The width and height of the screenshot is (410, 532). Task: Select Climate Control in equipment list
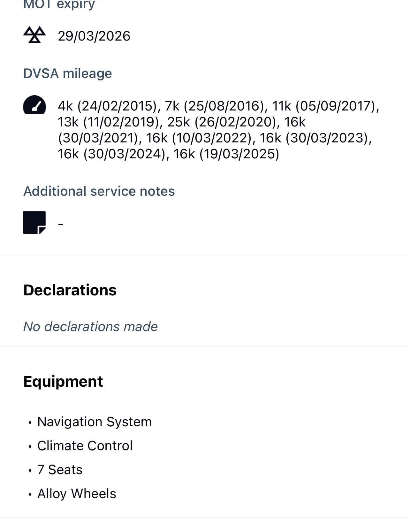[85, 446]
